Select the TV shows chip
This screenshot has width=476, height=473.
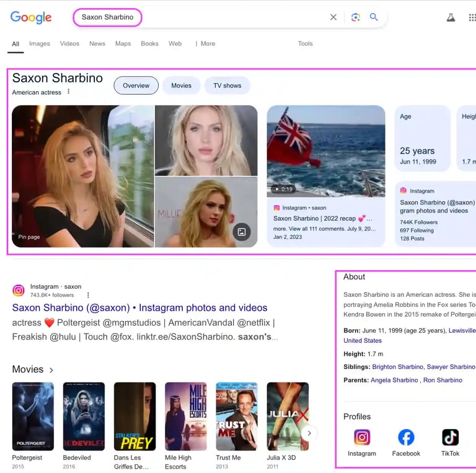point(227,86)
